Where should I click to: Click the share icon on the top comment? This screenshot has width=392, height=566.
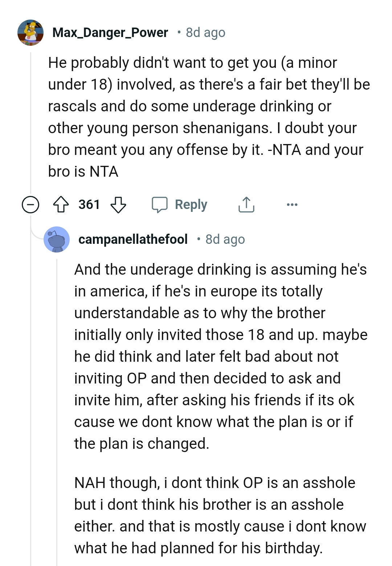(246, 204)
